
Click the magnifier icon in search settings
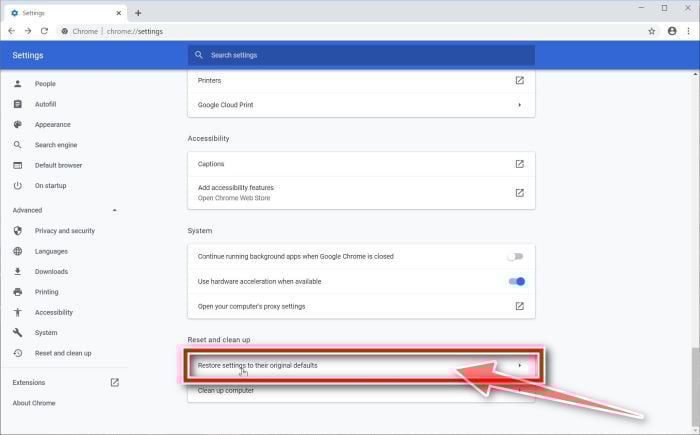coord(199,55)
